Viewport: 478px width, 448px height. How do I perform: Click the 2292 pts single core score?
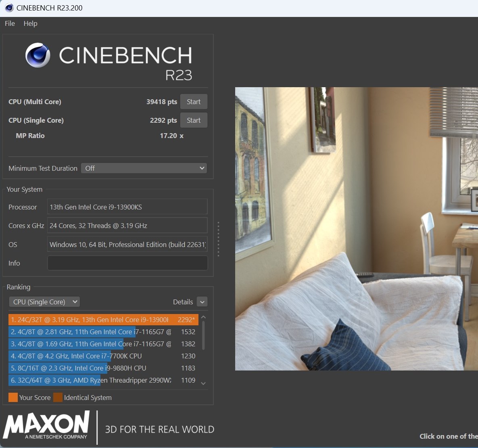pos(163,120)
